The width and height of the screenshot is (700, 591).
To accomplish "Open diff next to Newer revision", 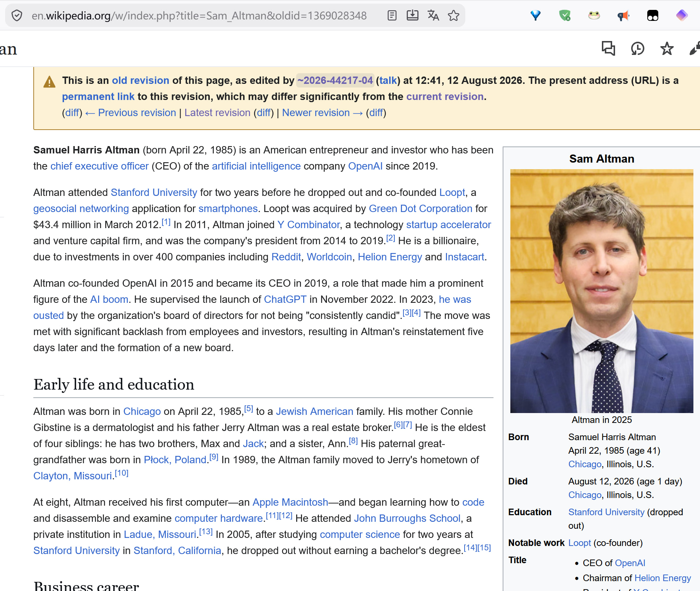I will (376, 113).
